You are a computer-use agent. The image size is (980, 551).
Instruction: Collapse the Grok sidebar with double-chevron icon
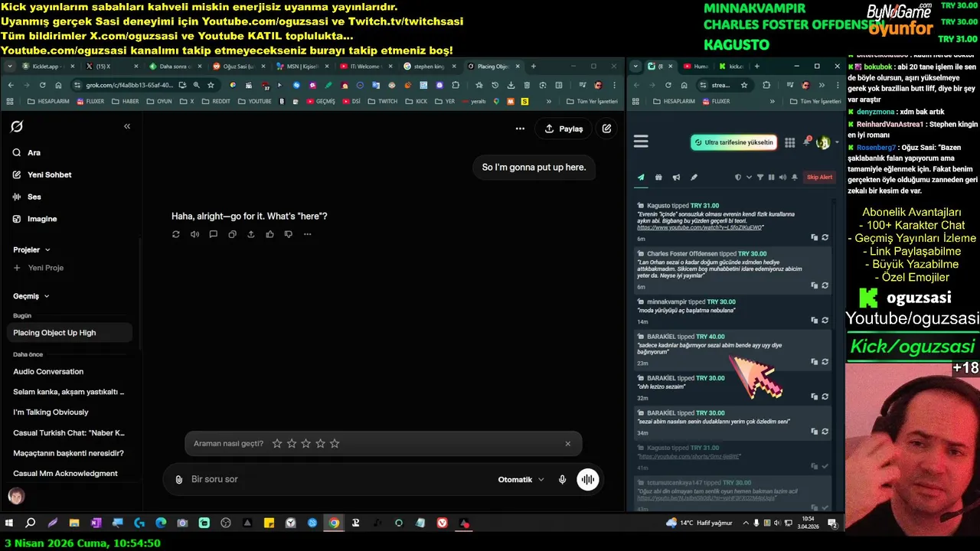[127, 126]
